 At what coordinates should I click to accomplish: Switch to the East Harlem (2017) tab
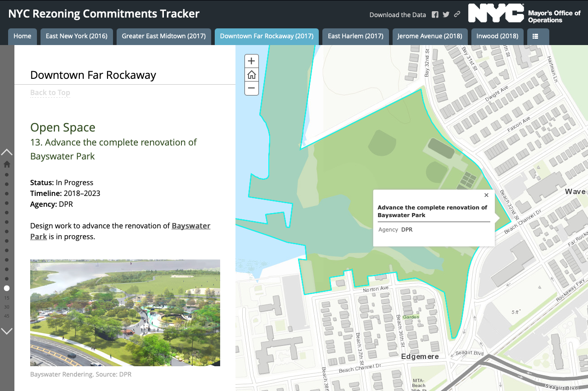pyautogui.click(x=356, y=36)
